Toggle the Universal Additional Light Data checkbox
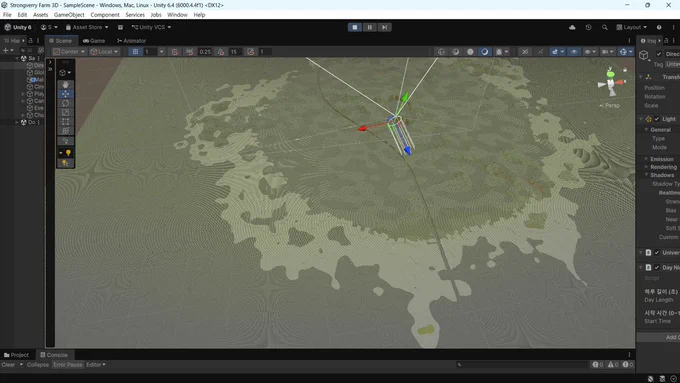 click(x=657, y=252)
